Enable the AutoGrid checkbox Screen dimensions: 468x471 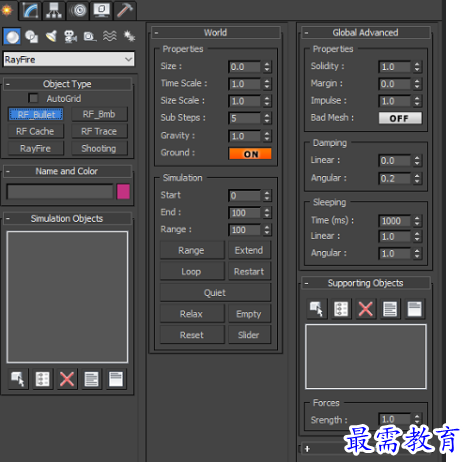(33, 98)
